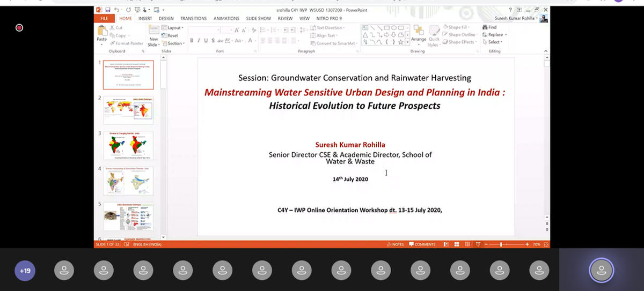Switch to the NITRO PRO 9 tab
The image size is (644, 291).
point(329,18)
